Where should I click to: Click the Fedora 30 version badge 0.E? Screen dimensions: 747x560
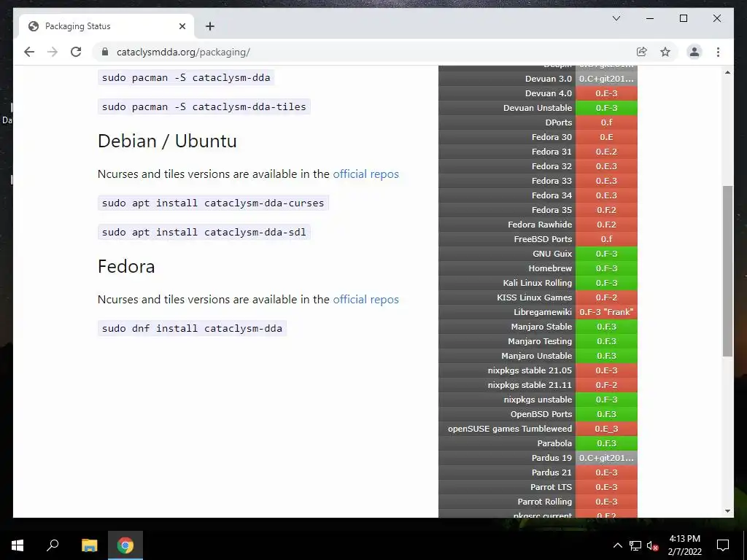(x=606, y=137)
